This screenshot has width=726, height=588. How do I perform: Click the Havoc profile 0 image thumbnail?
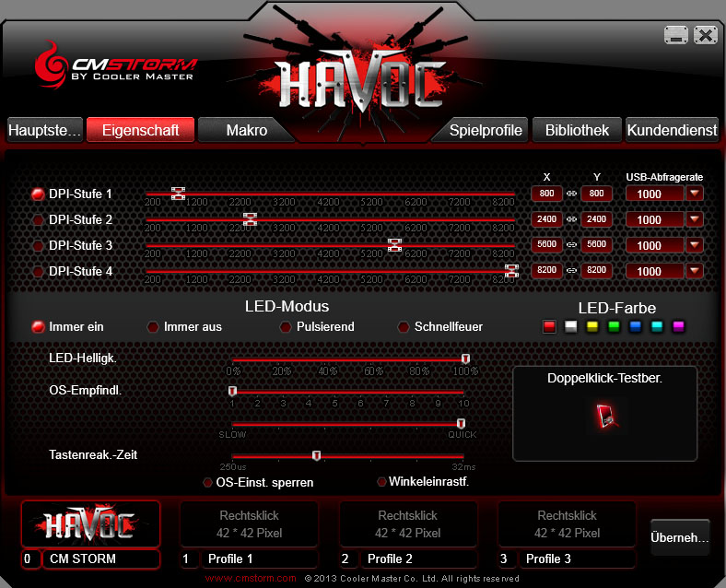click(x=90, y=524)
